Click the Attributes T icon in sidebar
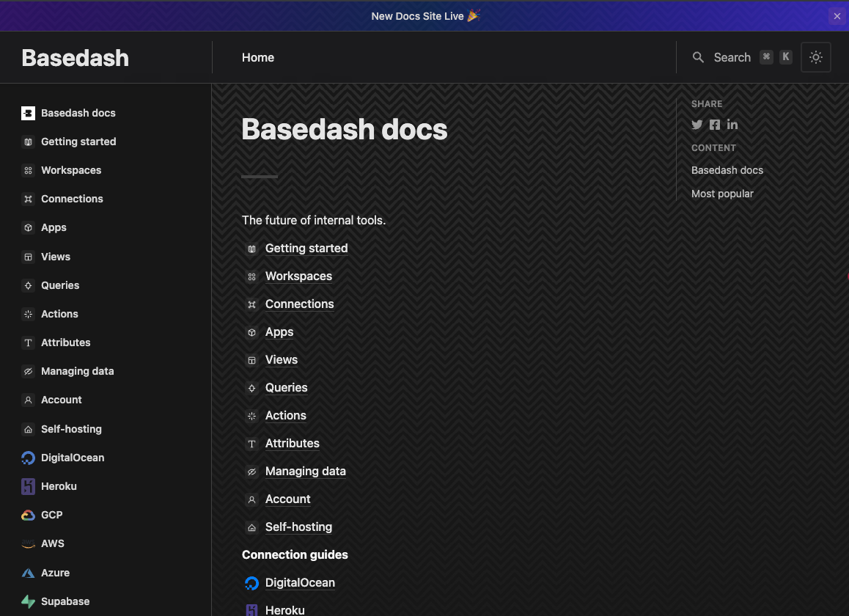This screenshot has width=849, height=616. click(28, 342)
